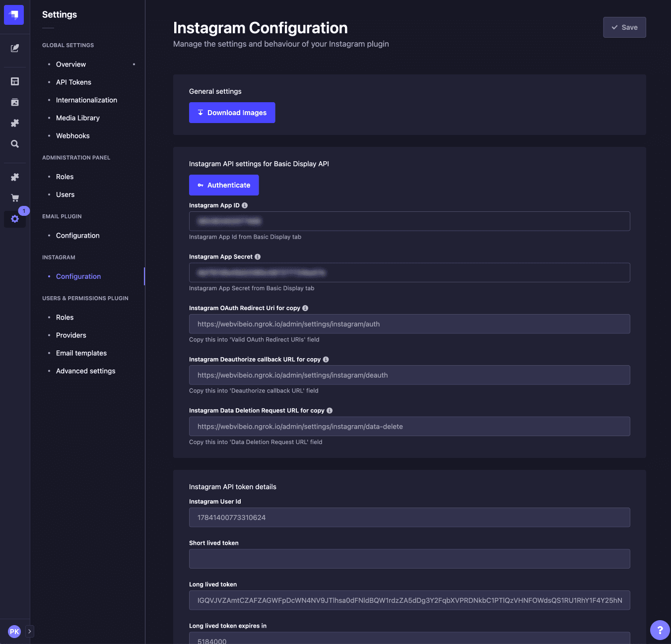
Task: Click the 'General settings' section title
Action: click(215, 91)
